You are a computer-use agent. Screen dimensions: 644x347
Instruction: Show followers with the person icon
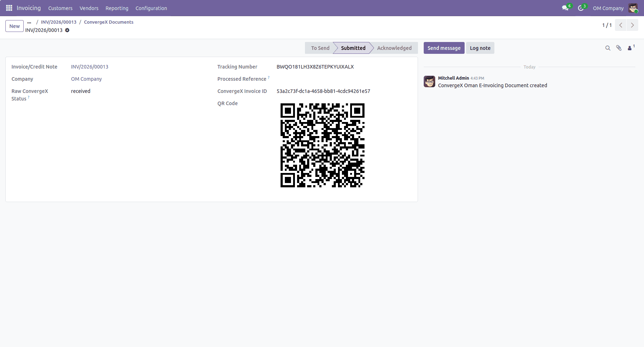(630, 48)
